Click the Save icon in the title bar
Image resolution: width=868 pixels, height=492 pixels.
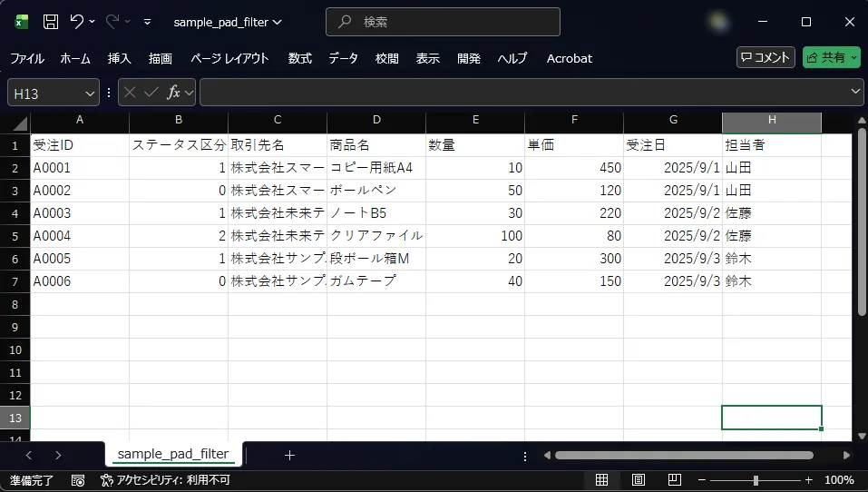click(51, 22)
